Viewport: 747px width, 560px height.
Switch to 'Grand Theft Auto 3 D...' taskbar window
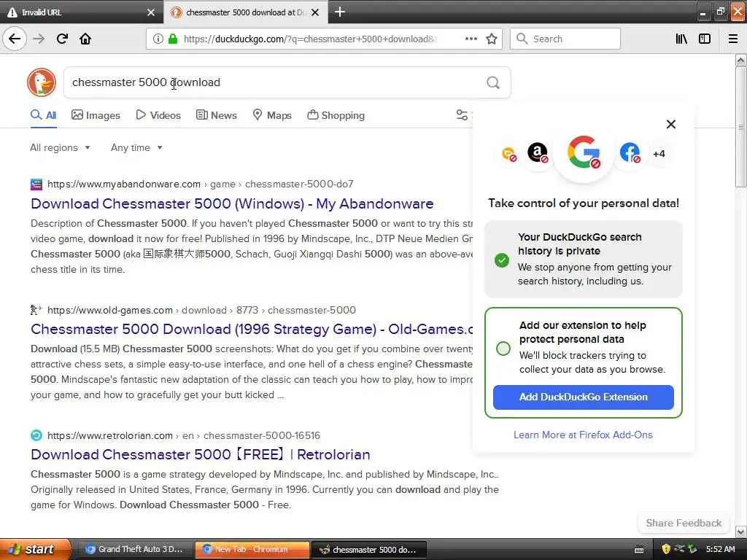(x=135, y=550)
